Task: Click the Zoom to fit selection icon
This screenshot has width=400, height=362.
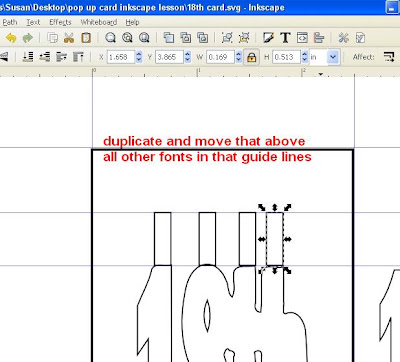Action: click(110, 38)
